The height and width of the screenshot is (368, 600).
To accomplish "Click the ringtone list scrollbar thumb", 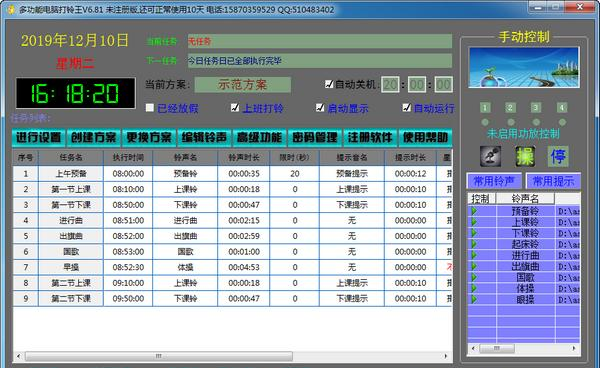I will pos(497,348).
